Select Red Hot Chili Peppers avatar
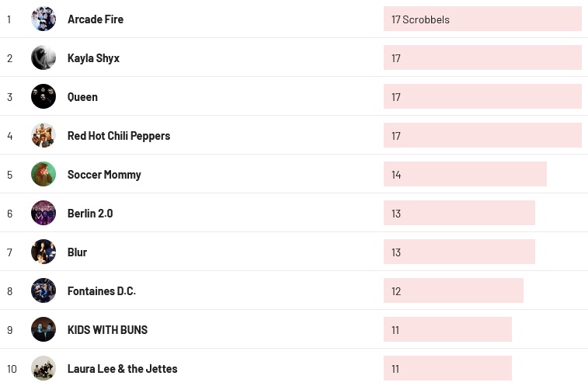The height and width of the screenshot is (386, 588). [43, 135]
